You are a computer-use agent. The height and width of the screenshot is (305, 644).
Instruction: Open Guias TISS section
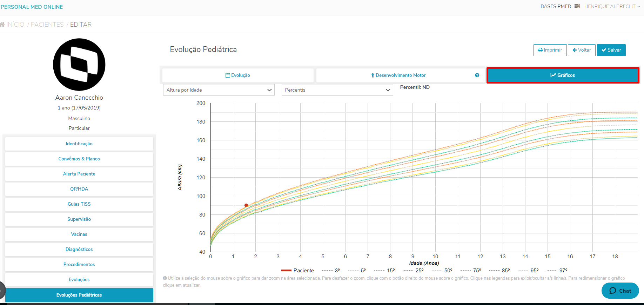79,204
